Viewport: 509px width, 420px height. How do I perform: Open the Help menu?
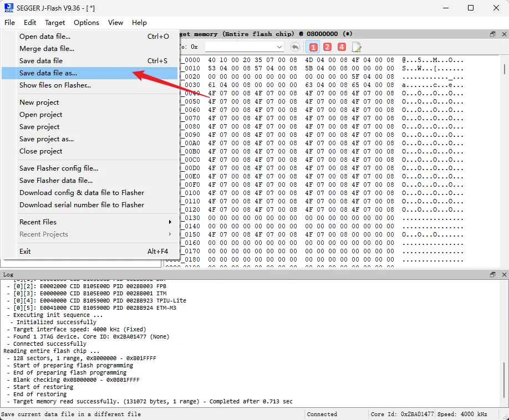pyautogui.click(x=139, y=22)
